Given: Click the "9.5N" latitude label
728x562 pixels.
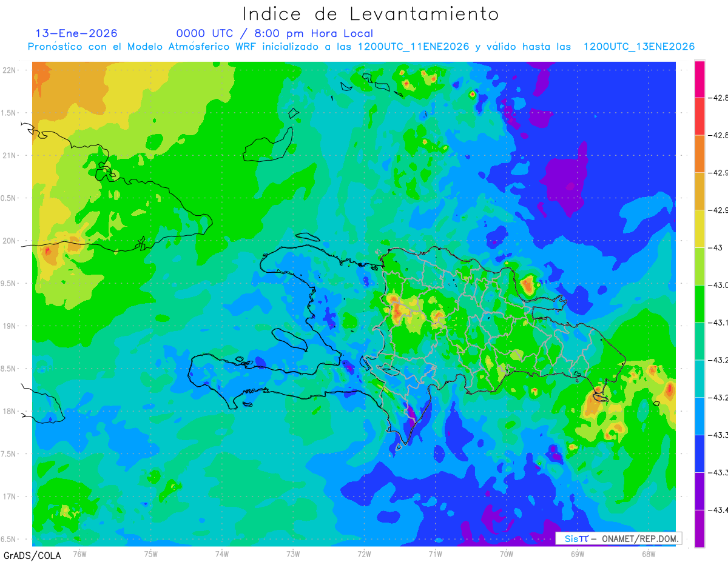Looking at the screenshot, I should point(9,283).
